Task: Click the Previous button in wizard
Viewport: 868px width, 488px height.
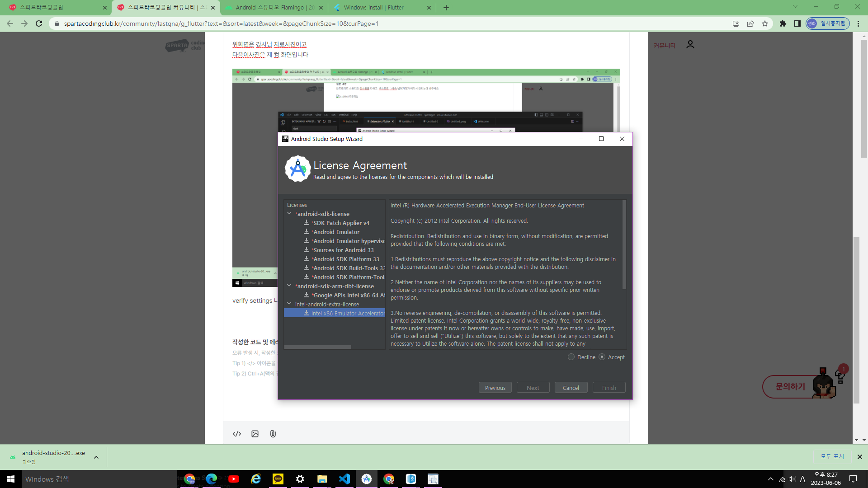Action: [495, 388]
